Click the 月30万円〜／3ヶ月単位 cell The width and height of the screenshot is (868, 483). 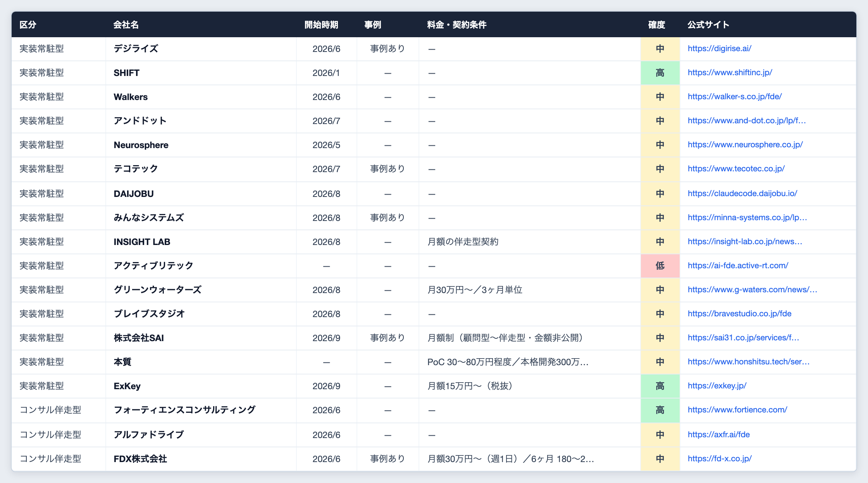[x=530, y=290]
